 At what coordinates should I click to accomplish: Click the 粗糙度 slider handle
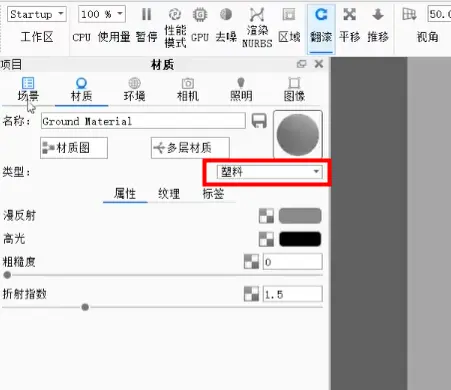pos(7,275)
